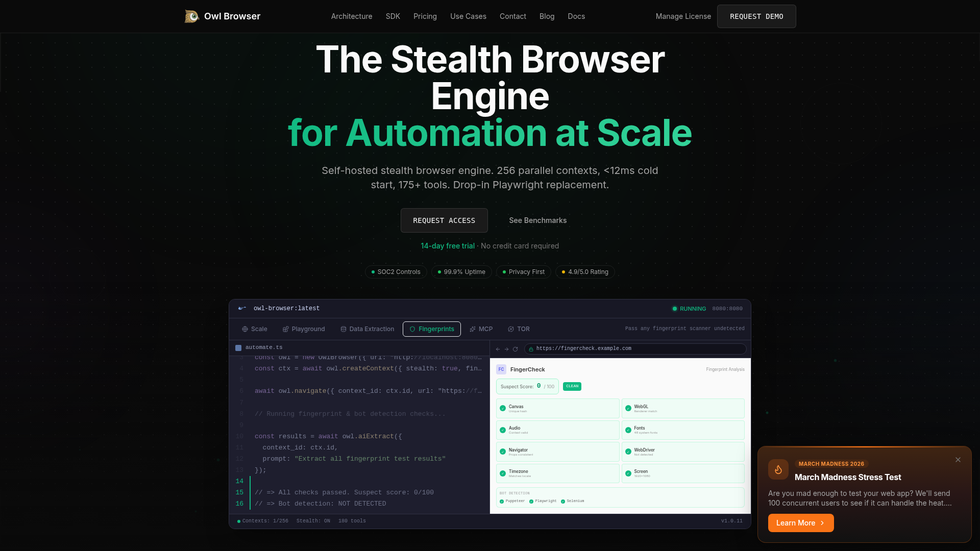
Task: Select the Scale tab icon
Action: [x=246, y=329]
